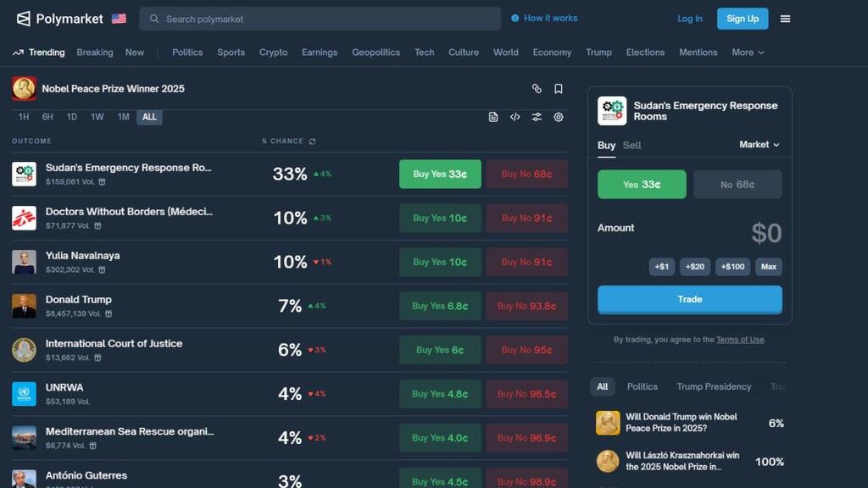The width and height of the screenshot is (868, 488).
Task: Copy the market link icon
Action: tap(537, 89)
